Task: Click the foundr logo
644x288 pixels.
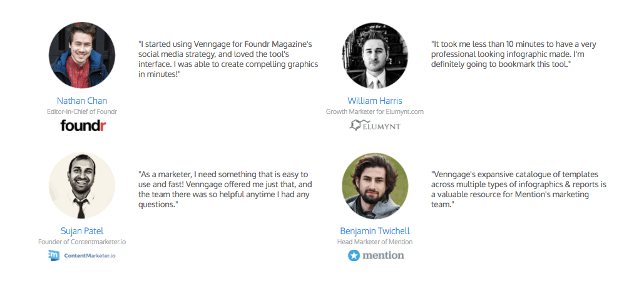Action: [x=83, y=125]
